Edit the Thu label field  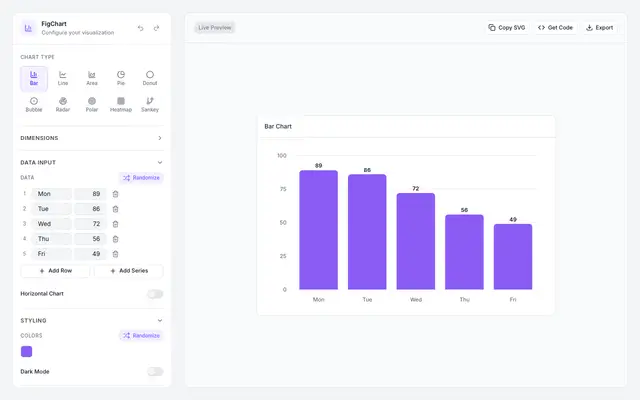pyautogui.click(x=51, y=239)
